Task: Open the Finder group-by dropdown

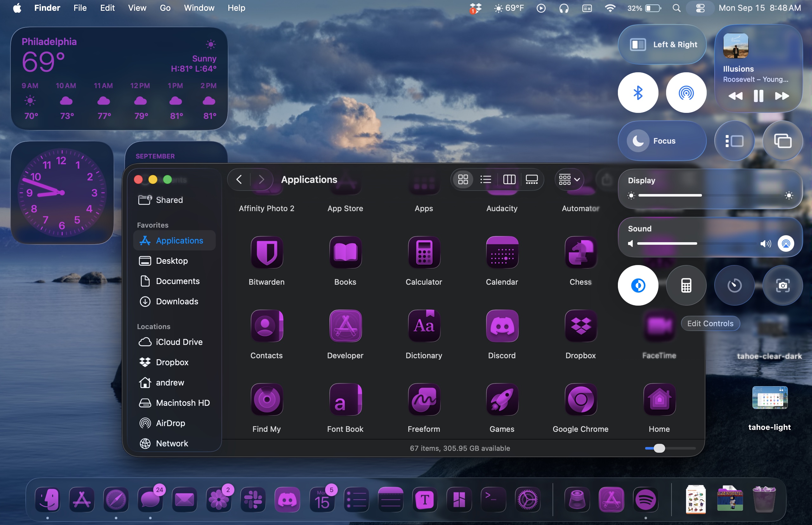Action: 569,179
